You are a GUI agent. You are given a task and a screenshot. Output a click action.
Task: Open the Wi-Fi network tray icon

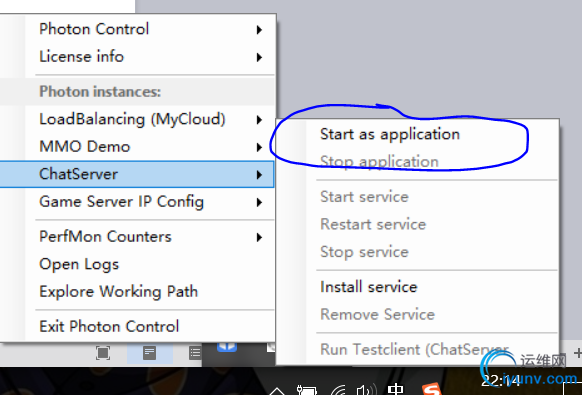[x=338, y=390]
